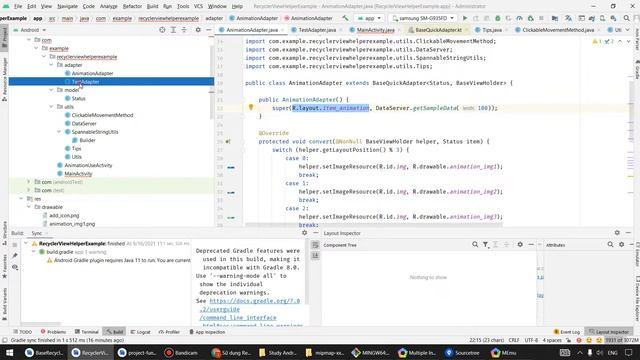Select the Sync tab in Build panel

[38, 233]
